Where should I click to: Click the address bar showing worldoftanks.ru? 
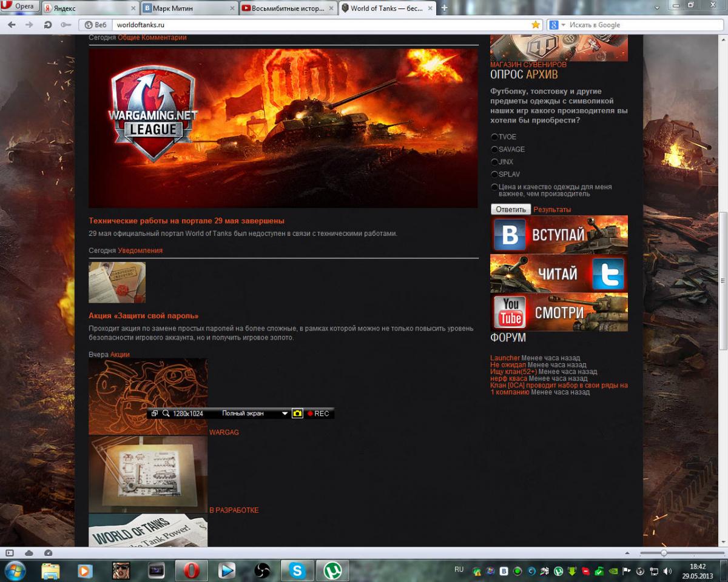[x=311, y=25]
